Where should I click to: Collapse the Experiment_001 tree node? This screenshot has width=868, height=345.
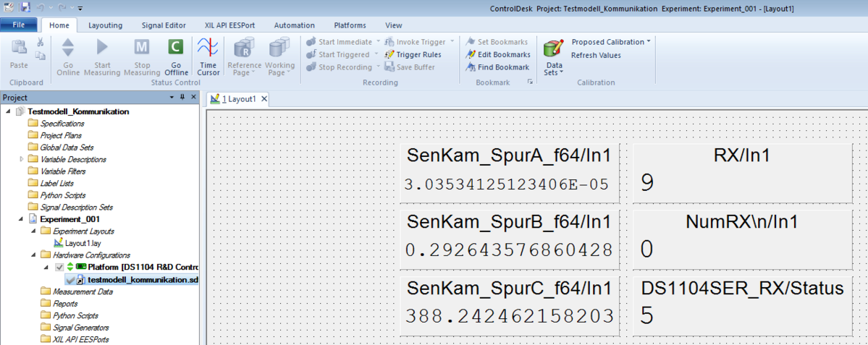(x=21, y=219)
